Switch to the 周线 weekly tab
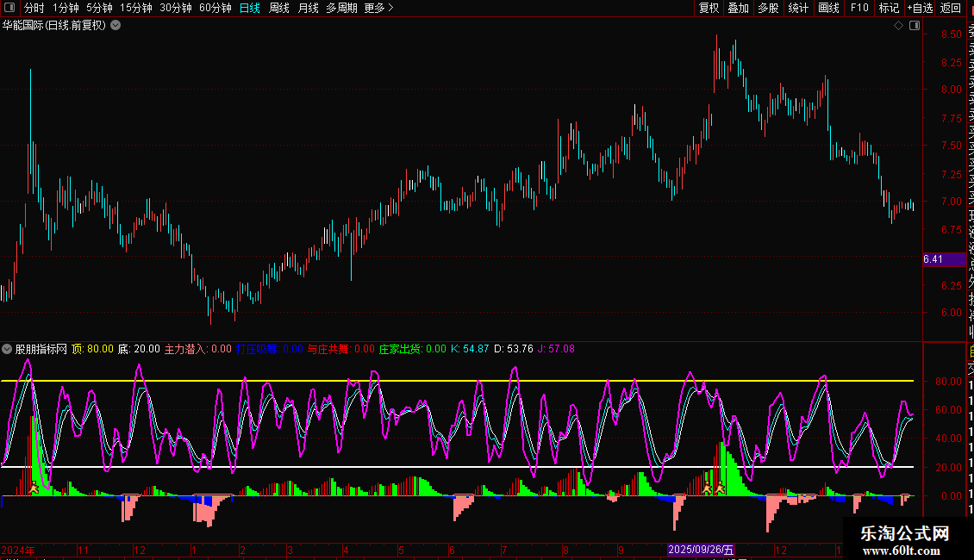This screenshot has width=974, height=560. point(279,8)
